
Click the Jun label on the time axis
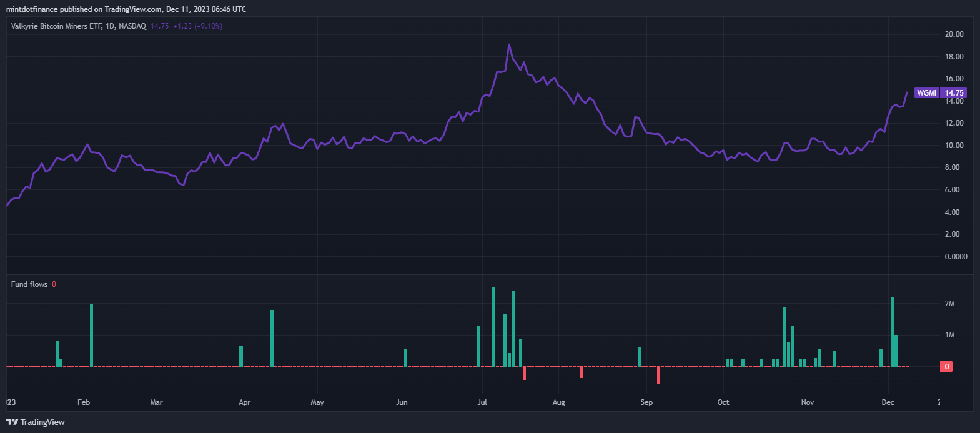402,402
